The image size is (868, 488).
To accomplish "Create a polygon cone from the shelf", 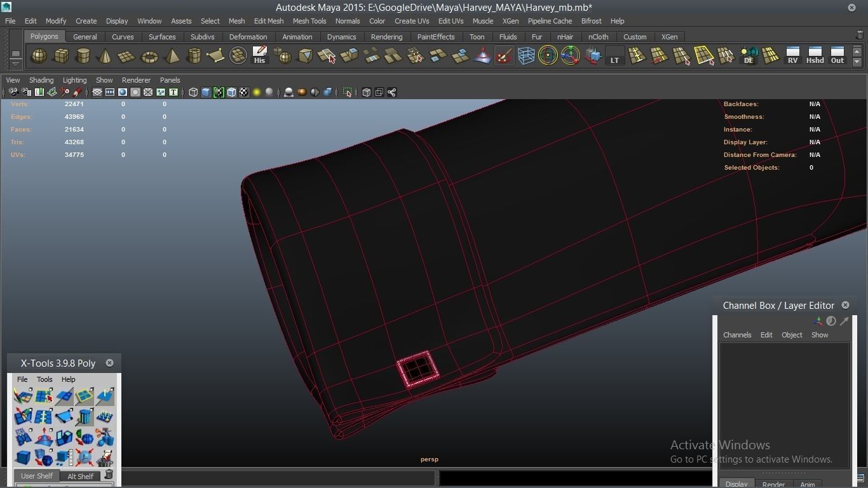I will pyautogui.click(x=105, y=56).
